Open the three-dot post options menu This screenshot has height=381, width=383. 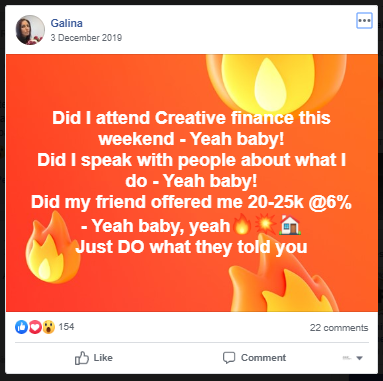364,21
